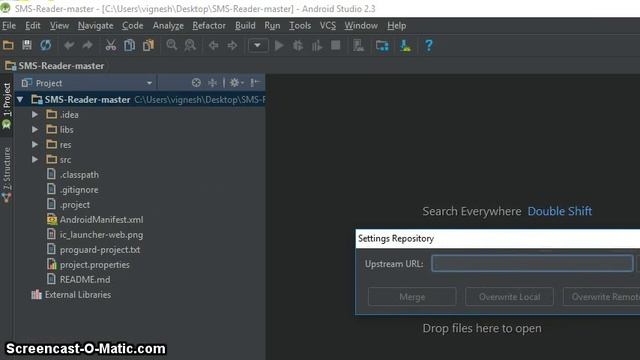Click the hide Project panel icon
The height and width of the screenshot is (360, 640).
coord(255,83)
